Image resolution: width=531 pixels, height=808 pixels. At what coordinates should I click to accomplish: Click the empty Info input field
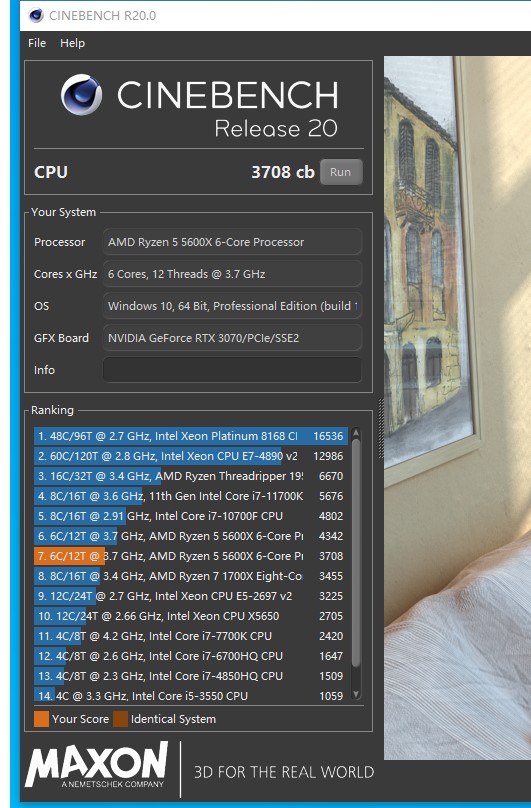[x=232, y=370]
